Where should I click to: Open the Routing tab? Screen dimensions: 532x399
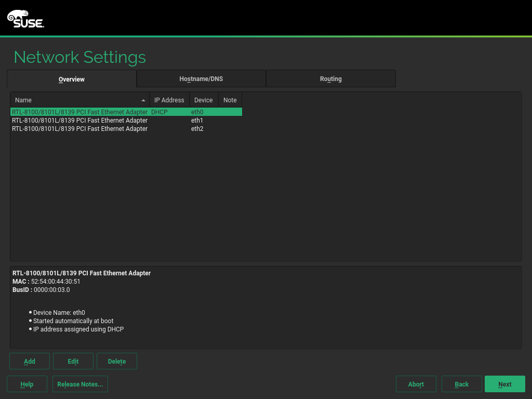(x=330, y=79)
